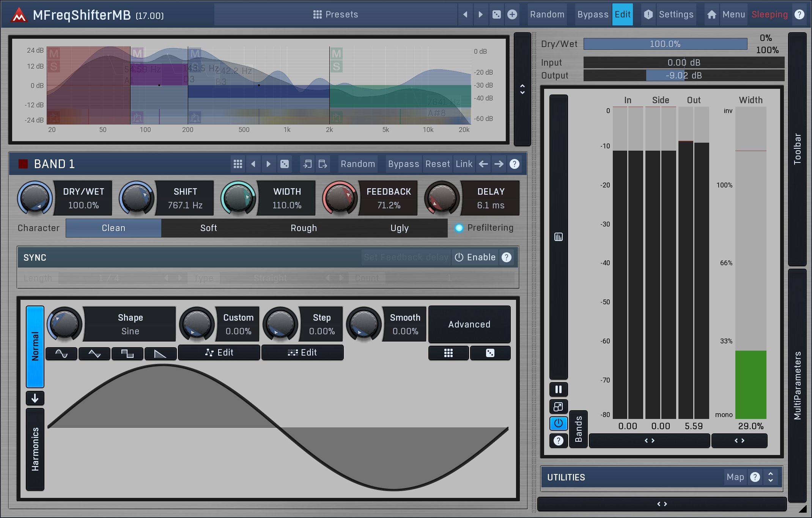Adjust the global Dry/Wet slider
The image size is (812, 518).
pyautogui.click(x=665, y=44)
